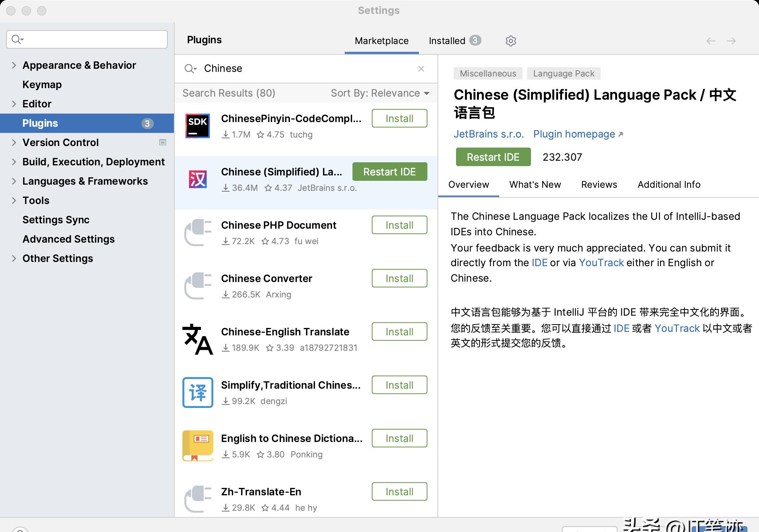Install the Chinese PHP Document plugin
The height and width of the screenshot is (532, 759).
pyautogui.click(x=399, y=225)
